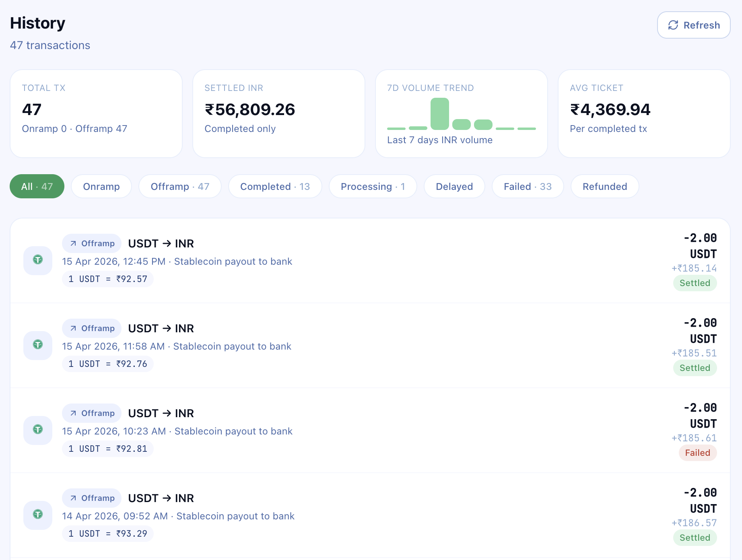The image size is (742, 560).
Task: Click Settled badge on the ₹186.57 transaction
Action: click(695, 537)
